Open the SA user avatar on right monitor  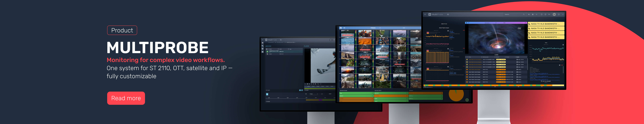point(554,14)
